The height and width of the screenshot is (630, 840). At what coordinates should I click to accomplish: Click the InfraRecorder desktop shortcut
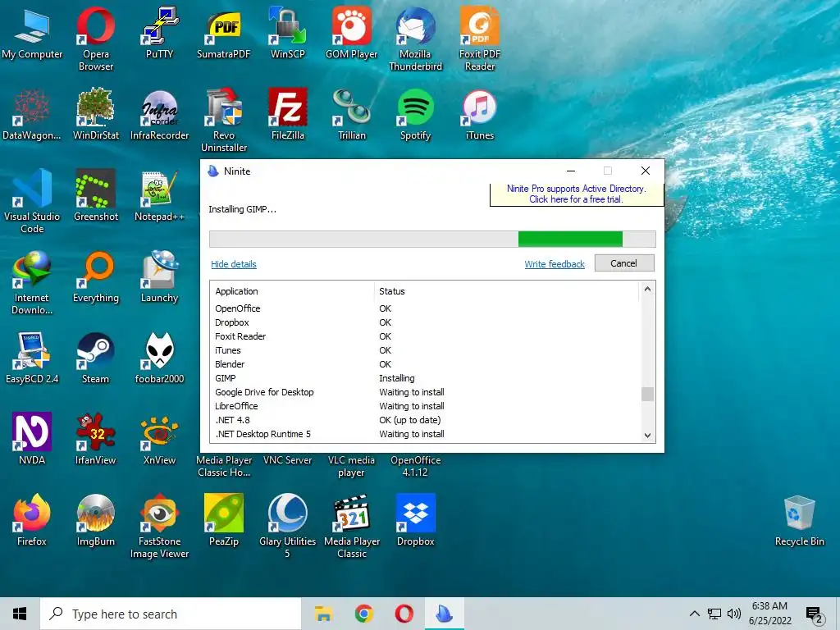159,115
